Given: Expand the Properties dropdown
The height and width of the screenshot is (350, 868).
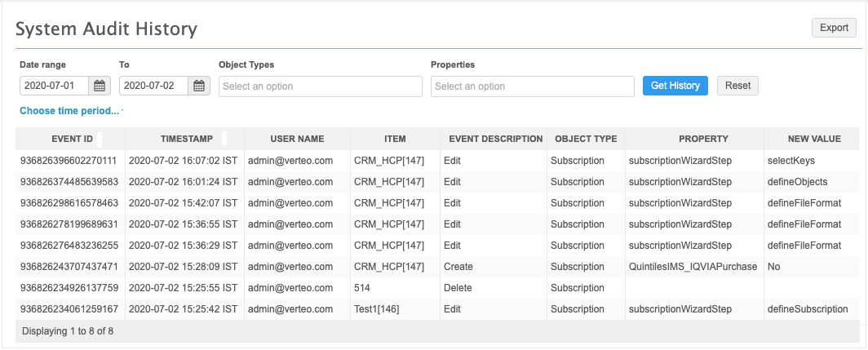Looking at the screenshot, I should point(532,86).
